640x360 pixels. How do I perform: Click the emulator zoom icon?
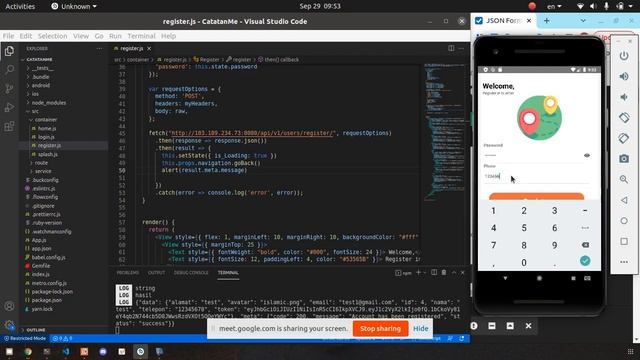pyautogui.click(x=624, y=179)
